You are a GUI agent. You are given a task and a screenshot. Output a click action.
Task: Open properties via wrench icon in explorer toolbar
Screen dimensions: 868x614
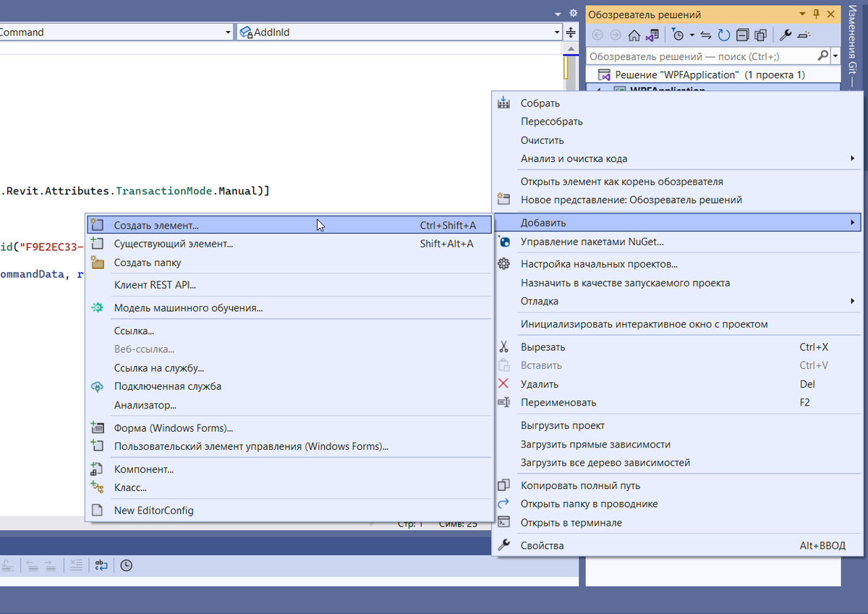[x=785, y=35]
